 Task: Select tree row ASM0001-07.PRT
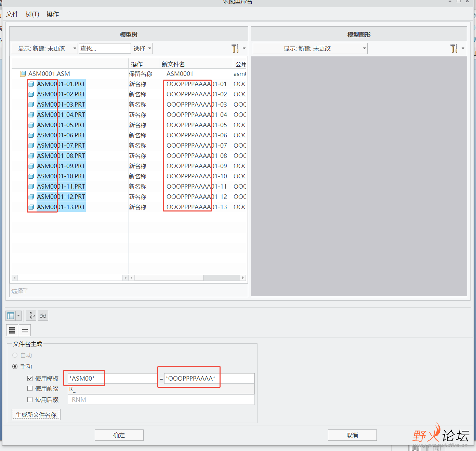coord(61,146)
